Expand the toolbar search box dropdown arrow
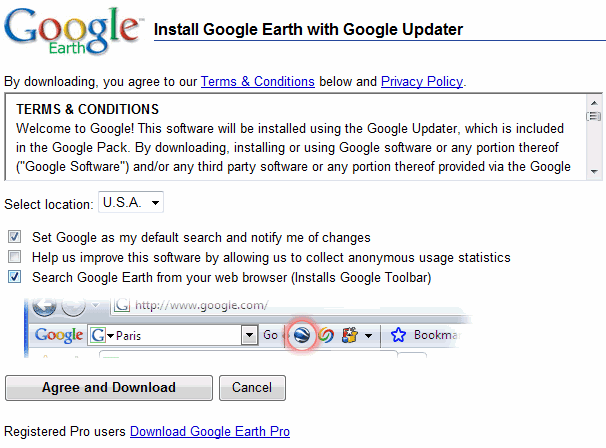This screenshot has height=448, width=606. (x=251, y=336)
